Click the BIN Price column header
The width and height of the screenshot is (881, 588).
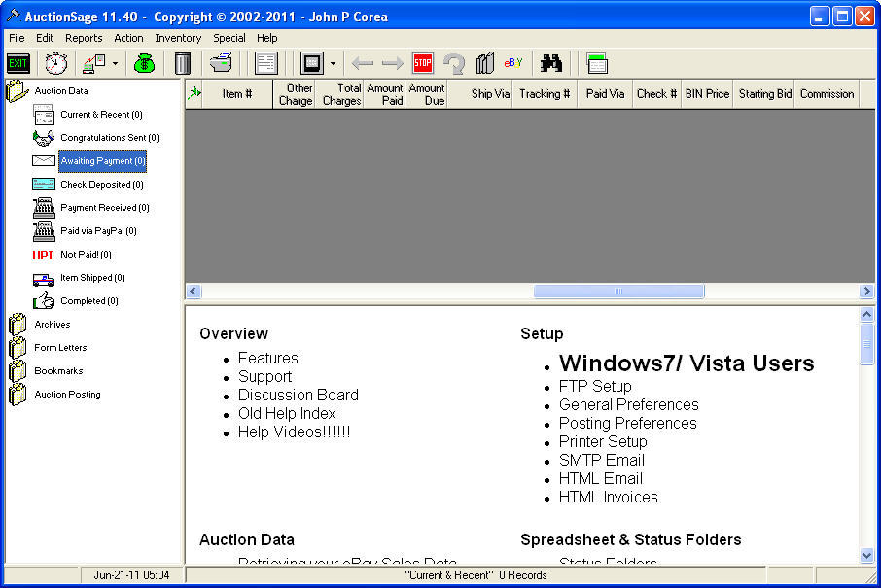pos(707,93)
